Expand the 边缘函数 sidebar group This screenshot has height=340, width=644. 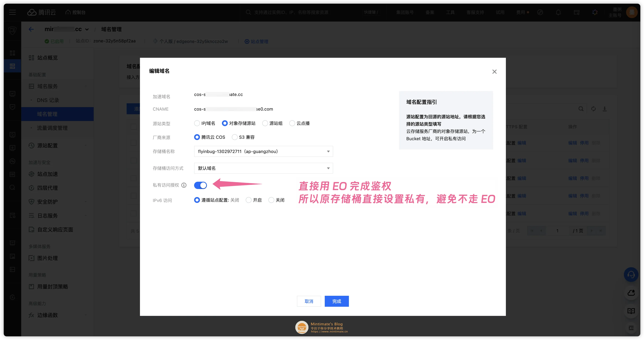coord(57,315)
